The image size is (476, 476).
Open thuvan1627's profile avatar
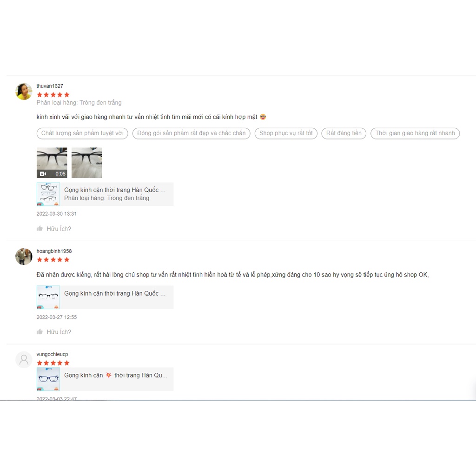(24, 91)
